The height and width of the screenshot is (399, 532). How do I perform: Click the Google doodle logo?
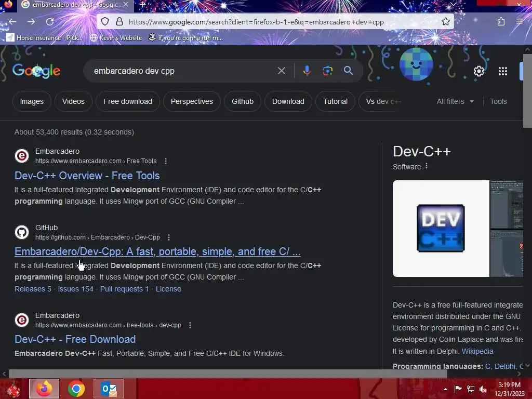click(x=36, y=71)
